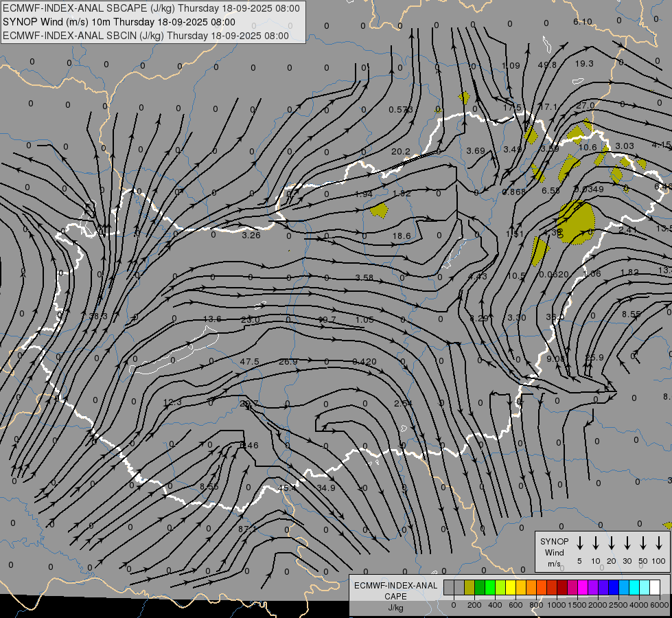Click the 200 tick label on the CAPE scale
This screenshot has width=672, height=618.
click(474, 605)
